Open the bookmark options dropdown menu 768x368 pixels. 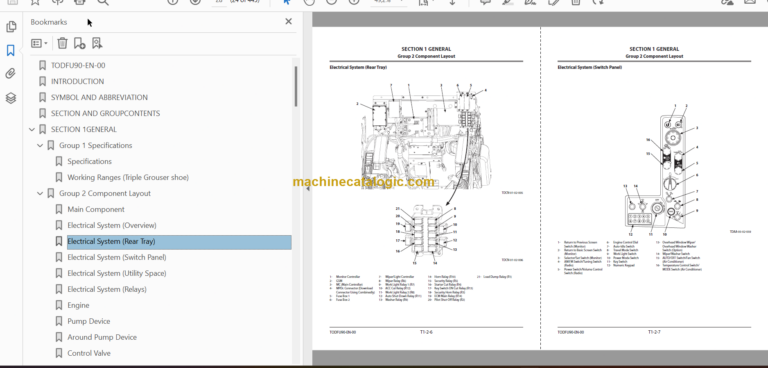pos(39,44)
